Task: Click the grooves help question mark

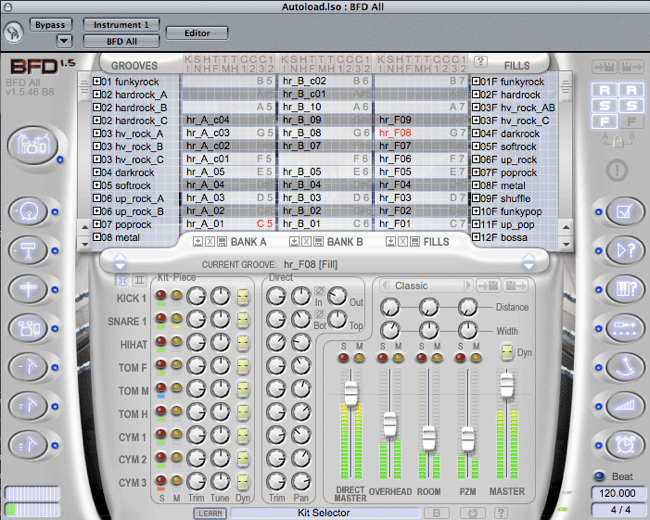Action: tap(480, 62)
